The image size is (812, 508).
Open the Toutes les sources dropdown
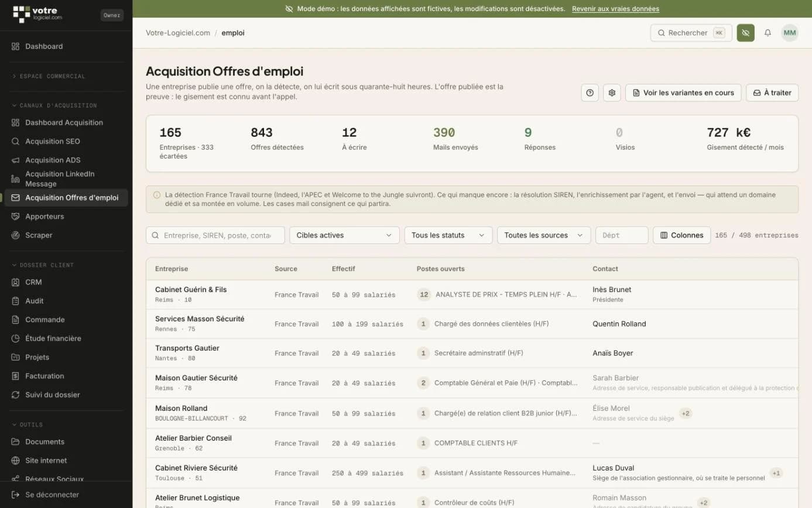point(544,235)
